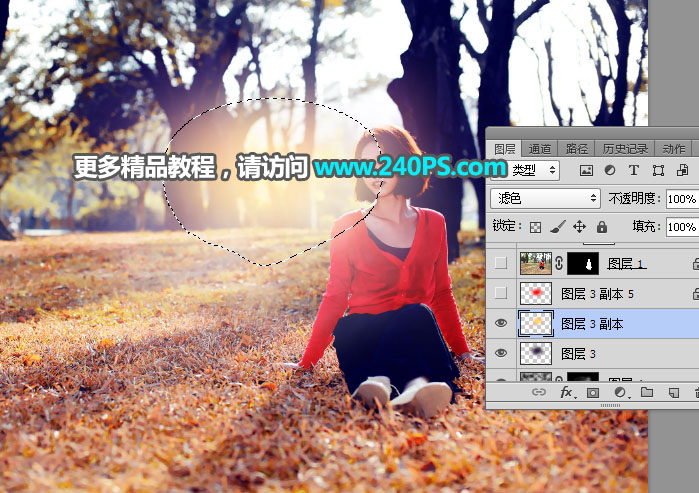
Task: Select 图层 3 副本 orange thumbnail
Action: (x=536, y=323)
